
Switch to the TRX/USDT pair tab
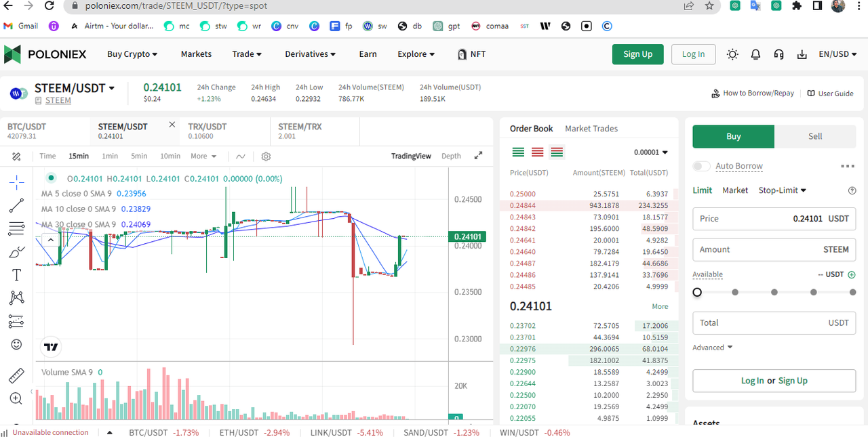tap(224, 131)
